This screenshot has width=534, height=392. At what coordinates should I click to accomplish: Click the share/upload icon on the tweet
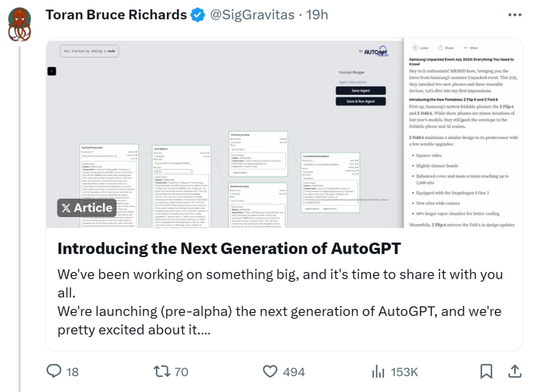[x=514, y=371]
